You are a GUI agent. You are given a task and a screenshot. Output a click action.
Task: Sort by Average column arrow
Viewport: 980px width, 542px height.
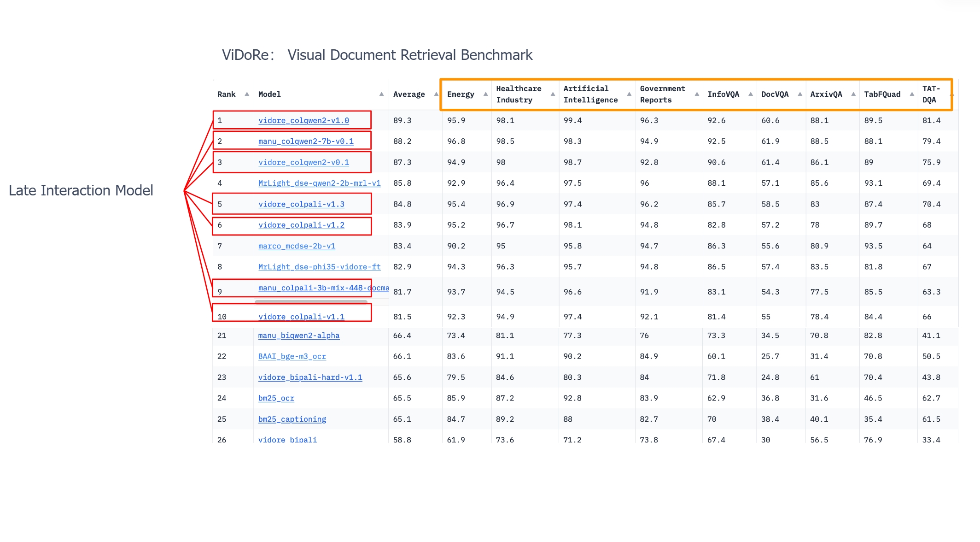click(x=436, y=94)
